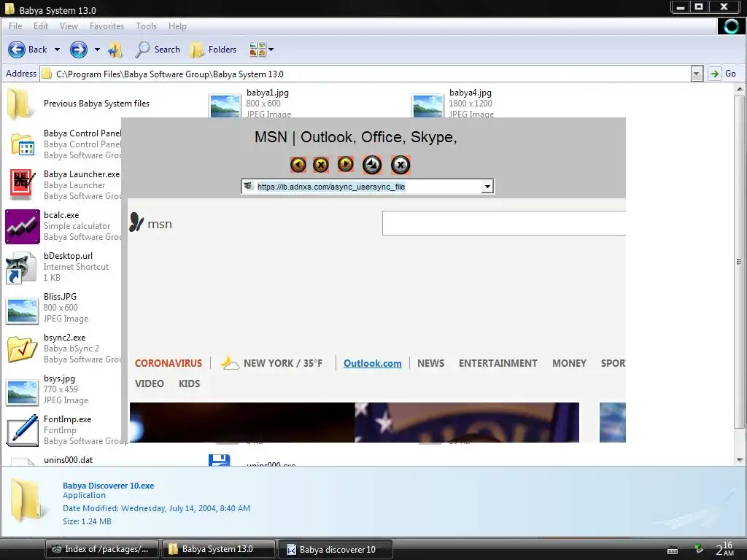Expand the Explorer address bar dropdown

click(697, 74)
